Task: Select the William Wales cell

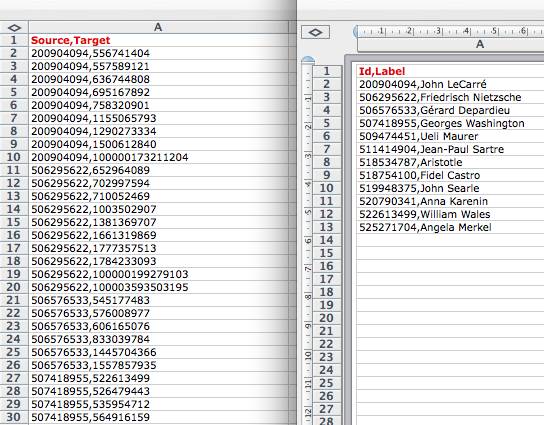Action: [x=450, y=214]
